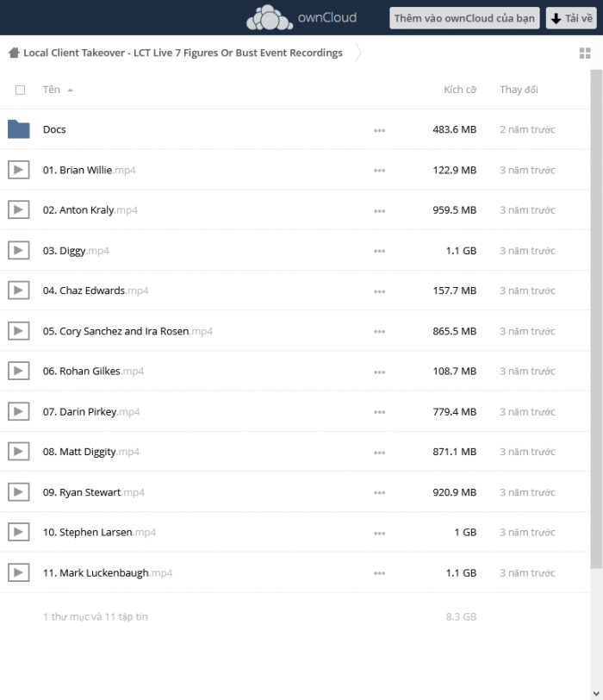Open actions menu for 07. Darin Pirkey
Image resolution: width=603 pixels, height=700 pixels.
[380, 412]
